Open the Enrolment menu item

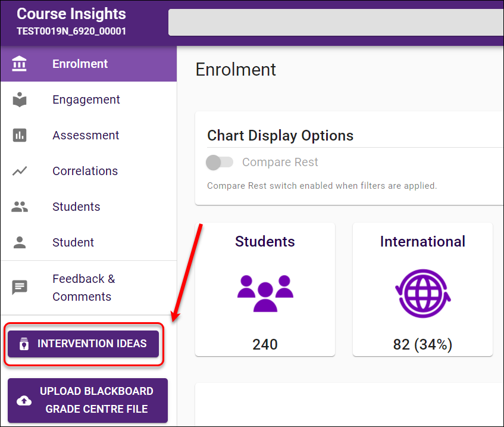(x=80, y=64)
